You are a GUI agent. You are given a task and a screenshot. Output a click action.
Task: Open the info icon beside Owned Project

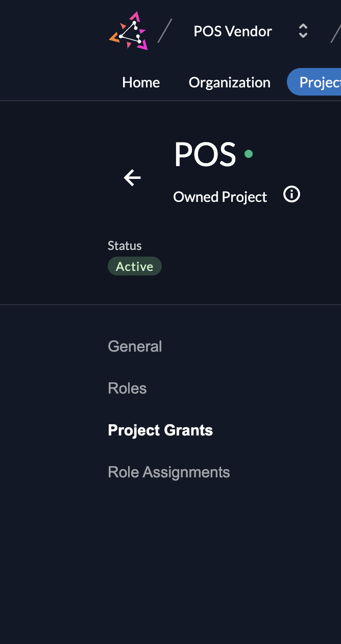pos(291,195)
